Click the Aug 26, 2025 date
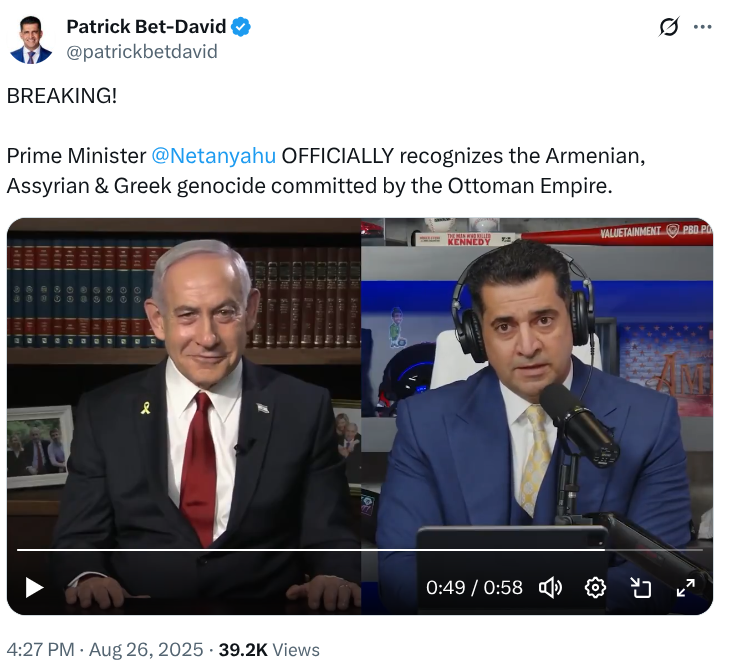 (x=146, y=649)
